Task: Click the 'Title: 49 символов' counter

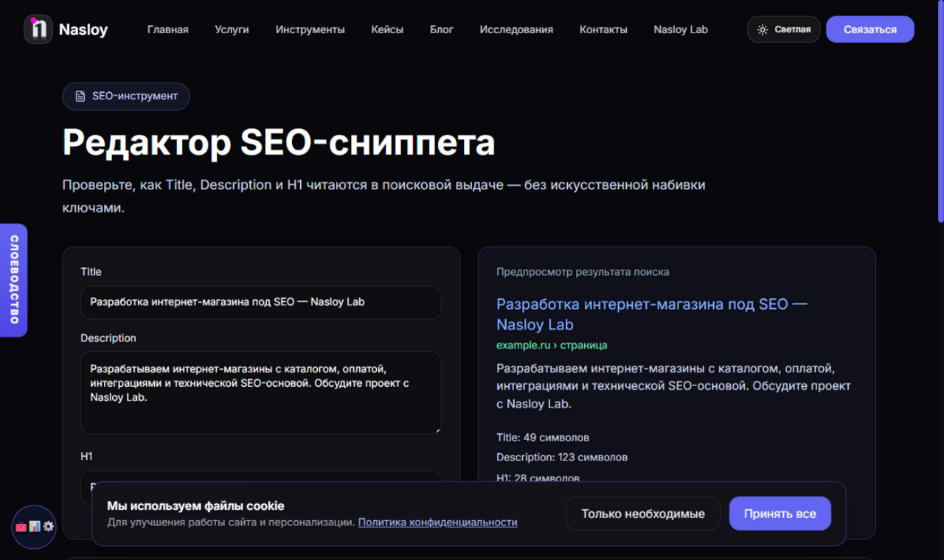Action: [543, 438]
